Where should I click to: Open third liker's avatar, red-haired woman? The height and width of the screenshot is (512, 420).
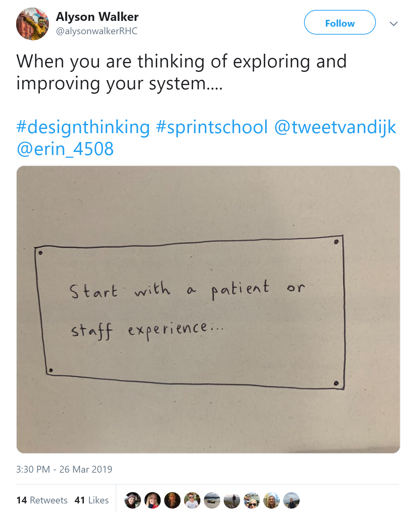point(172,500)
